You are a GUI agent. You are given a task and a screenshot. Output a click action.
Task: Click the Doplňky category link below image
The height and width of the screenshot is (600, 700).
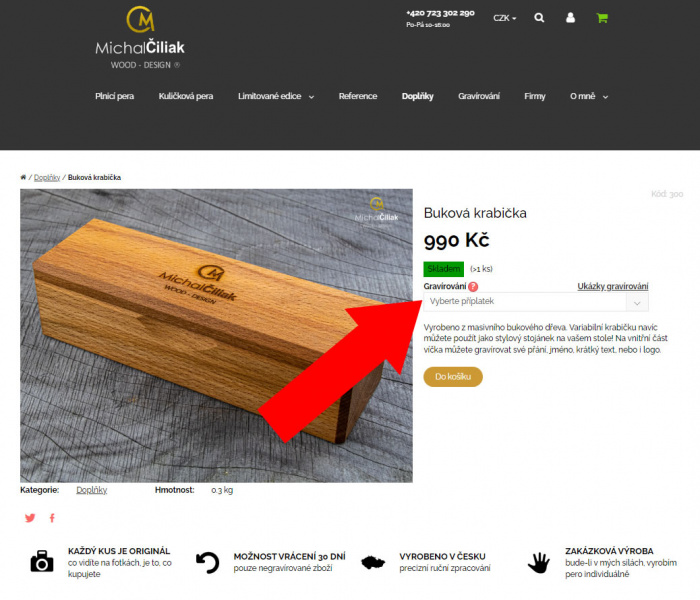pyautogui.click(x=92, y=490)
